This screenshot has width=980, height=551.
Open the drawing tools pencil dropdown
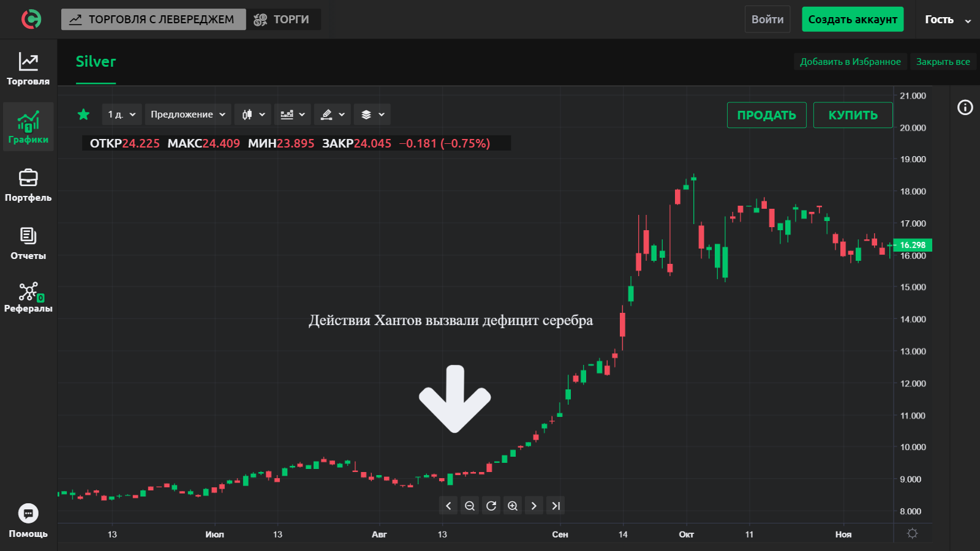[x=333, y=114]
